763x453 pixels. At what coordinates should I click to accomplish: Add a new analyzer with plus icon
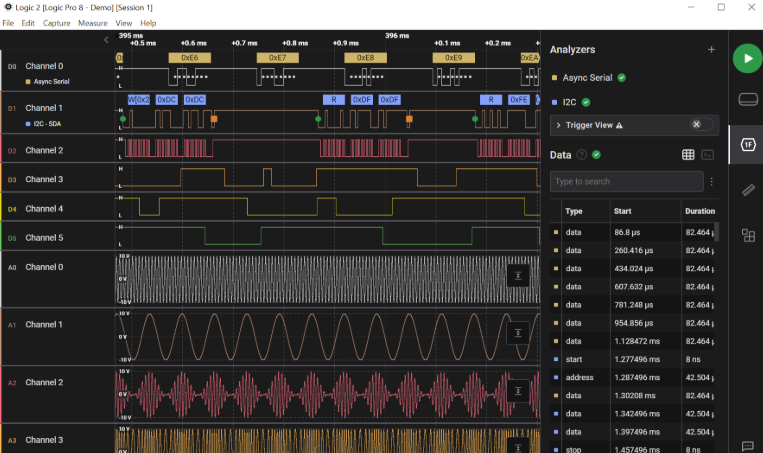[711, 49]
